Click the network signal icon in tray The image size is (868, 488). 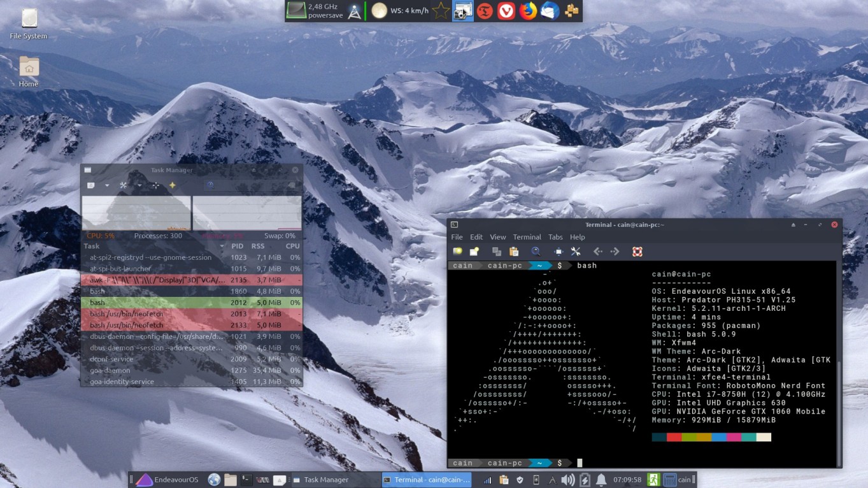487,480
